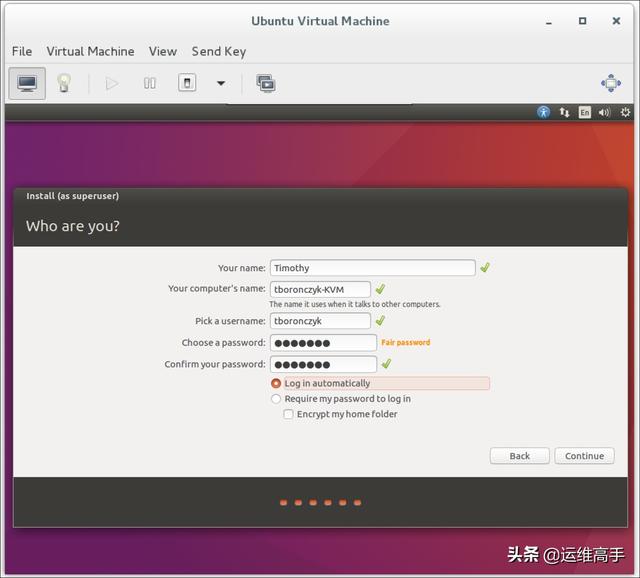640x578 pixels.
Task: Open virtual hardware details (lightbulb icon)
Action: coord(64,83)
